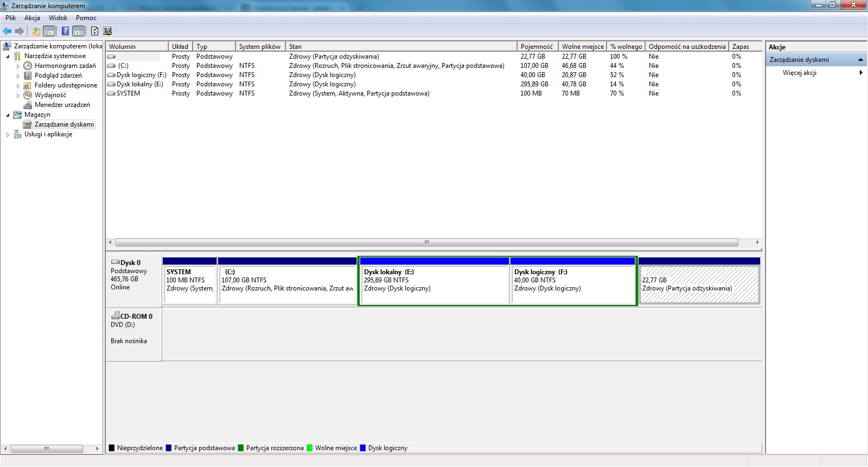The width and height of the screenshot is (868, 467).
Task: Expand the Foldery udostępnione tree node
Action: (18, 86)
